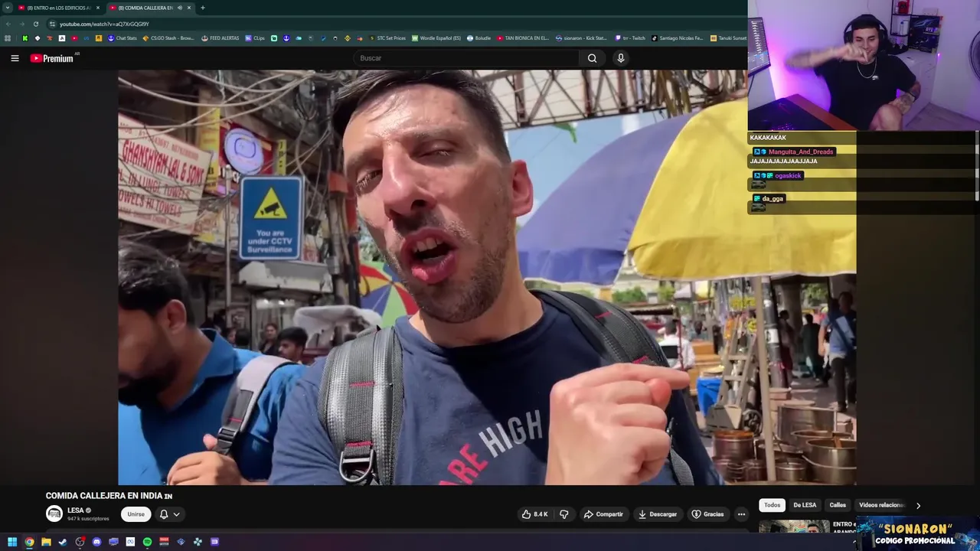Viewport: 980px width, 551px height.
Task: Open Spotify from the taskbar
Action: point(147,542)
